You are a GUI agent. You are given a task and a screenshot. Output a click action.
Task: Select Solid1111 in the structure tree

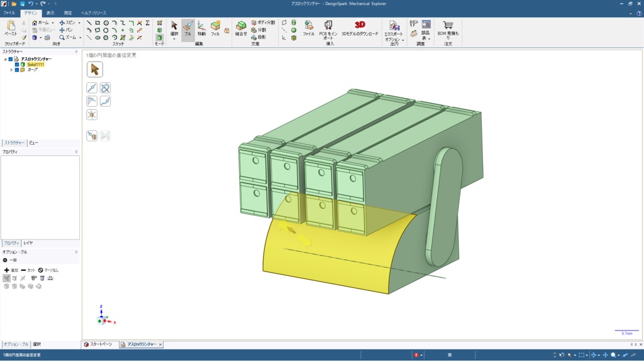pyautogui.click(x=35, y=65)
